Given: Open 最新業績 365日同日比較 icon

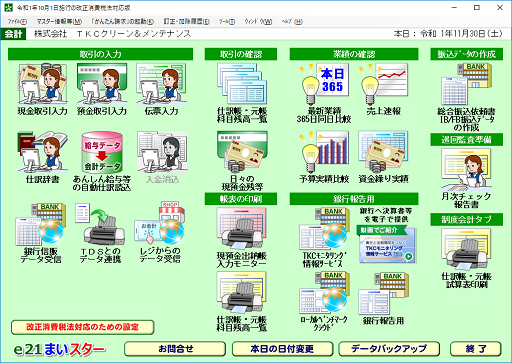Looking at the screenshot, I should pyautogui.click(x=324, y=93).
